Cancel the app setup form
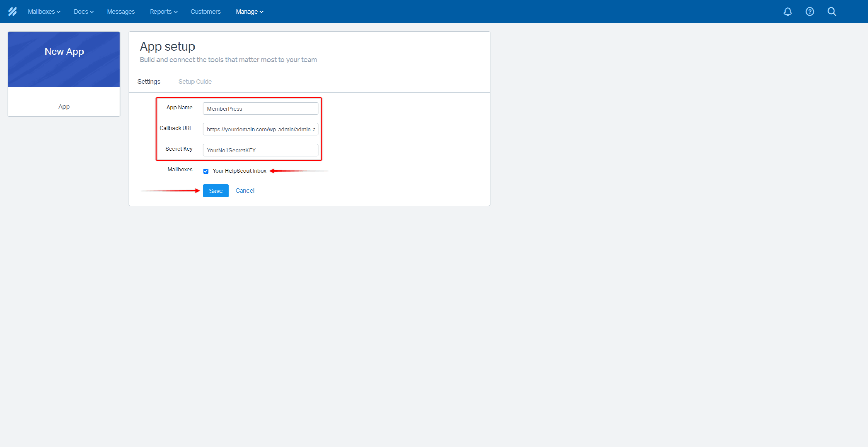The height and width of the screenshot is (447, 868). tap(243, 190)
